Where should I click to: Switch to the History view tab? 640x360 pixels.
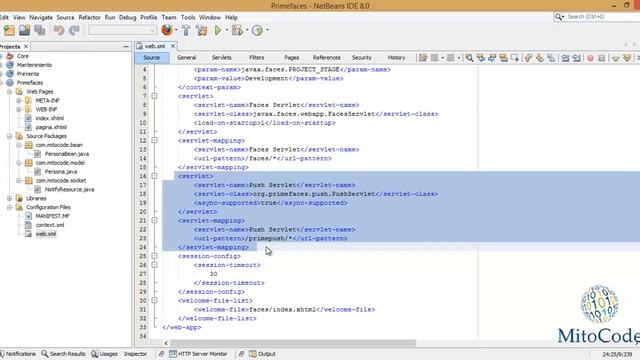click(396, 58)
